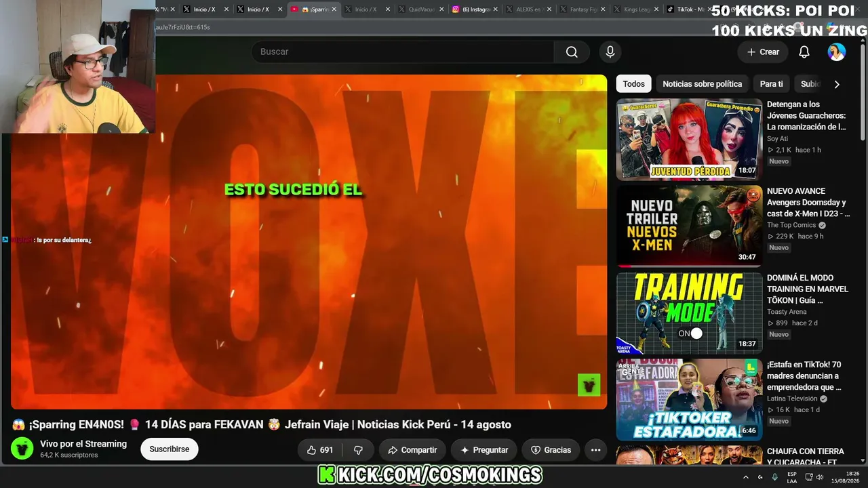The height and width of the screenshot is (488, 868).
Task: Click the Toasty Arena channel name
Action: click(x=787, y=312)
